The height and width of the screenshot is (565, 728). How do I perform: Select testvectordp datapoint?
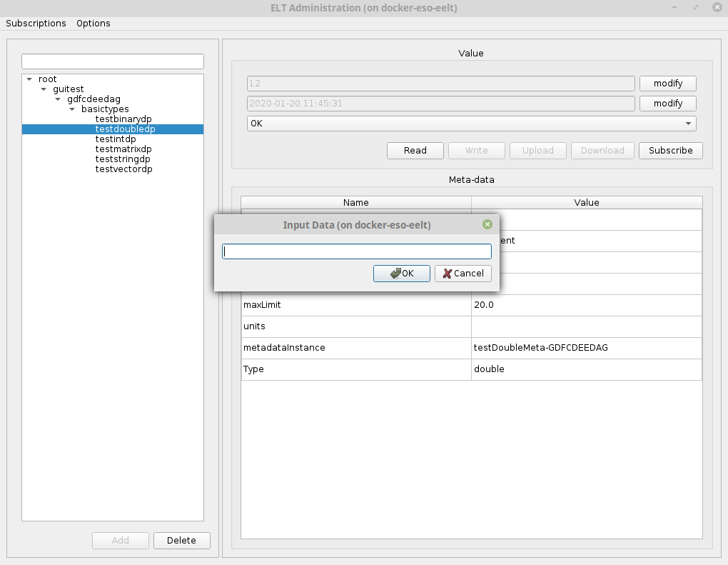(123, 169)
